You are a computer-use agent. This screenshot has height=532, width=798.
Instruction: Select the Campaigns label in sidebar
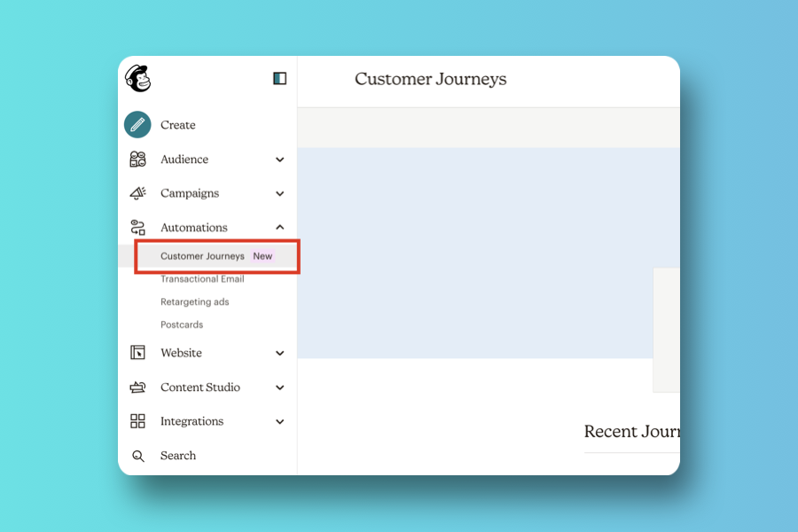click(190, 193)
